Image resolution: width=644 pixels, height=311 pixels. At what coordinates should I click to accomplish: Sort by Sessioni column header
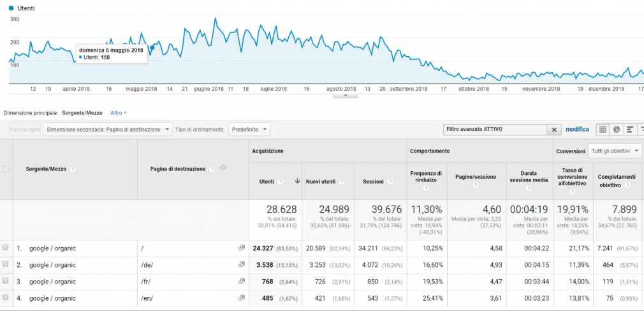click(374, 181)
